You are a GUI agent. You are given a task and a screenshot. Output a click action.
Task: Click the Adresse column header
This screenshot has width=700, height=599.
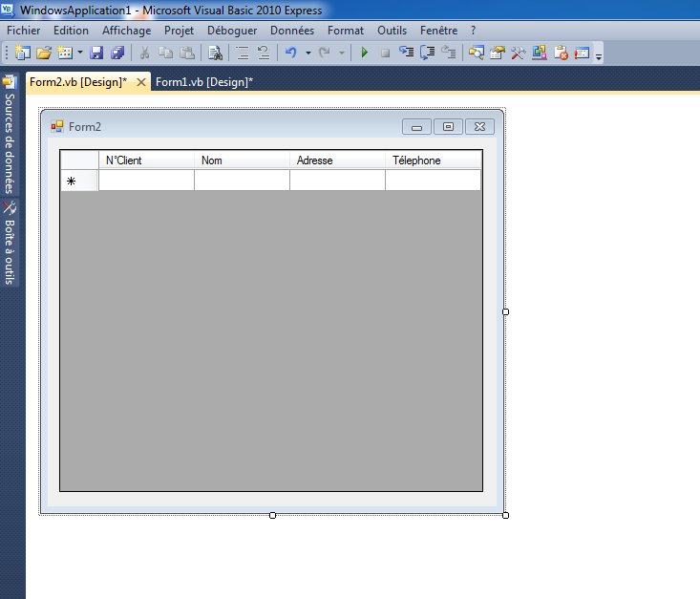pos(337,160)
